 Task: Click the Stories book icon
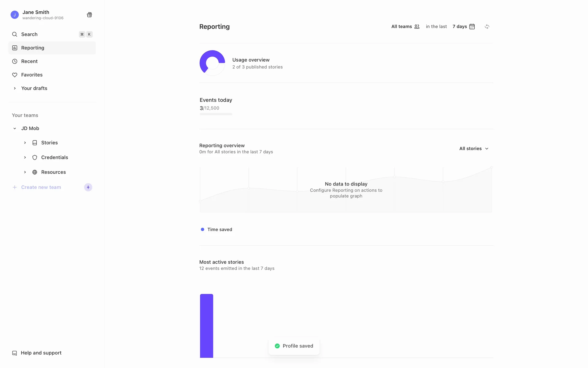click(x=35, y=143)
